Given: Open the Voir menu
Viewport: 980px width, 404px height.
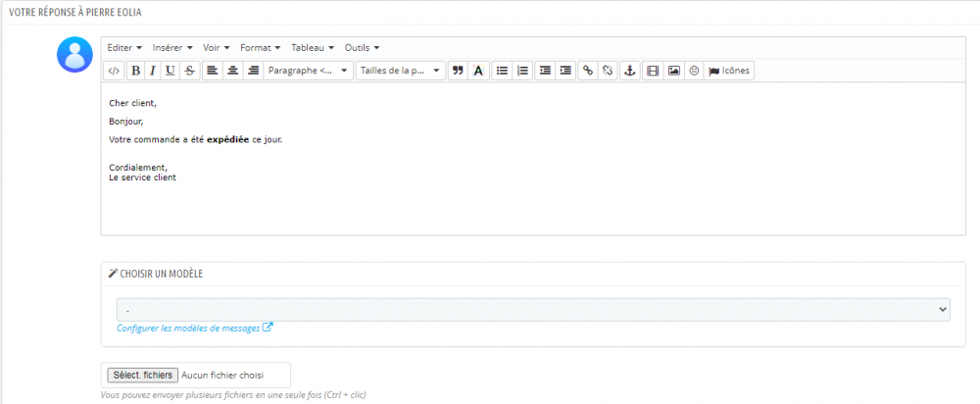Looking at the screenshot, I should tap(217, 47).
